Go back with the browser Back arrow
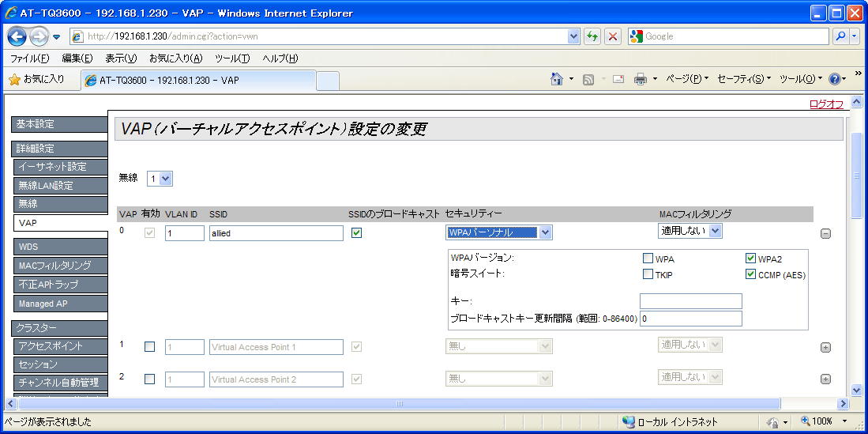Screen dimensions: 868x434 point(17,36)
